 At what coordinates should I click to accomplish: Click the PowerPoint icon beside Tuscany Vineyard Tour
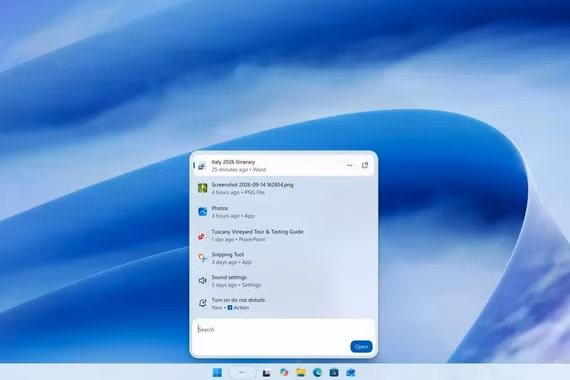coord(202,236)
